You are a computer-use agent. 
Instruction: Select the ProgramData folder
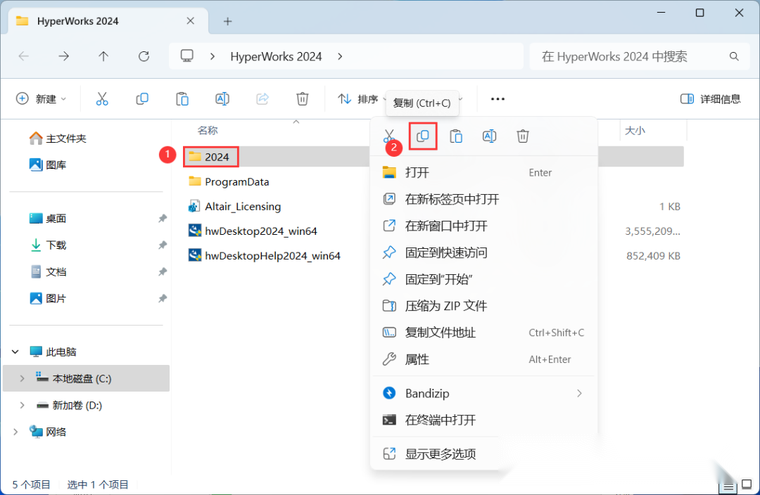(x=229, y=182)
